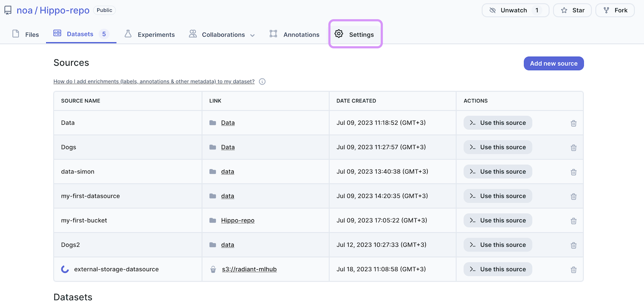The width and height of the screenshot is (644, 306).
Task: Go to the Annotations tab
Action: coord(295,34)
